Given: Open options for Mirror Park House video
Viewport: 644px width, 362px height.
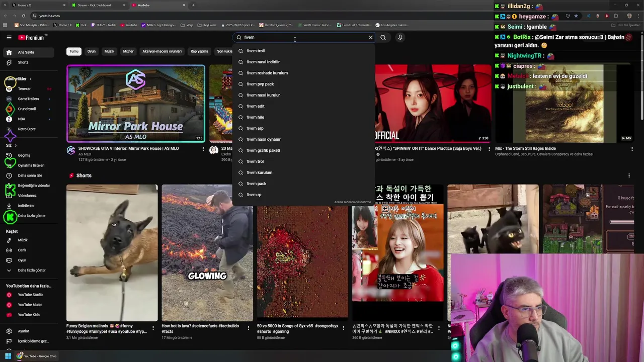Looking at the screenshot, I should coord(203,149).
